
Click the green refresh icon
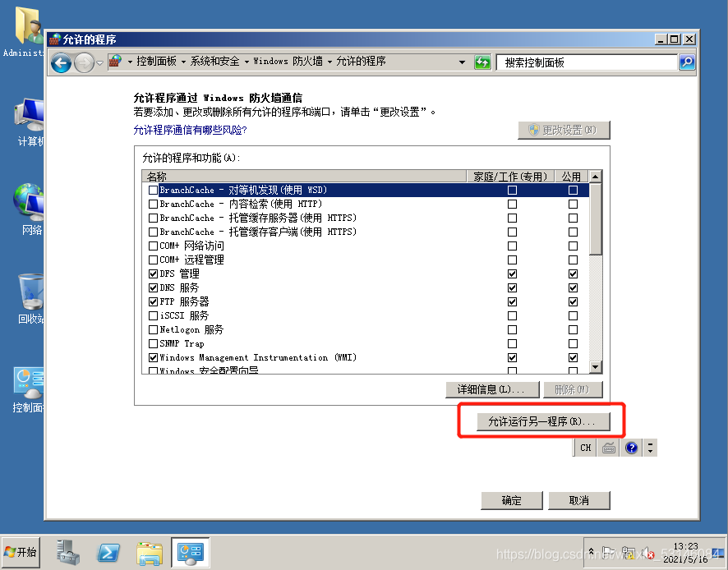coord(482,62)
